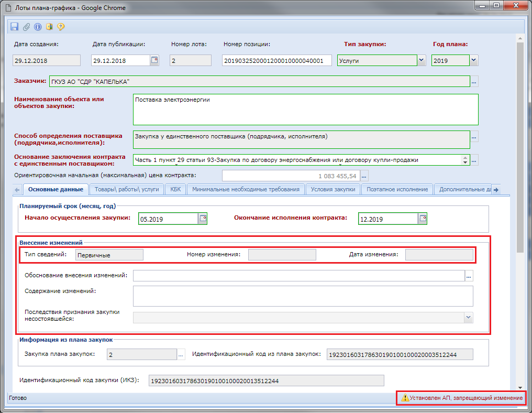Open help with the question mark icon

[61, 27]
